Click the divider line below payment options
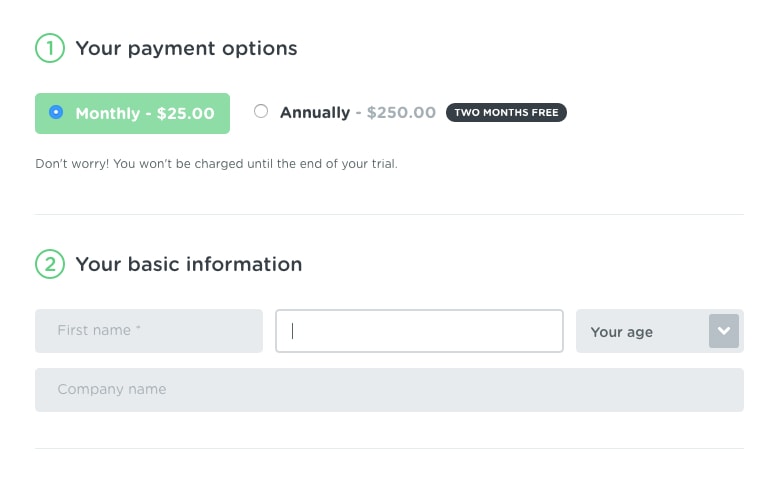Screen dimensions: 780x477 (389, 214)
